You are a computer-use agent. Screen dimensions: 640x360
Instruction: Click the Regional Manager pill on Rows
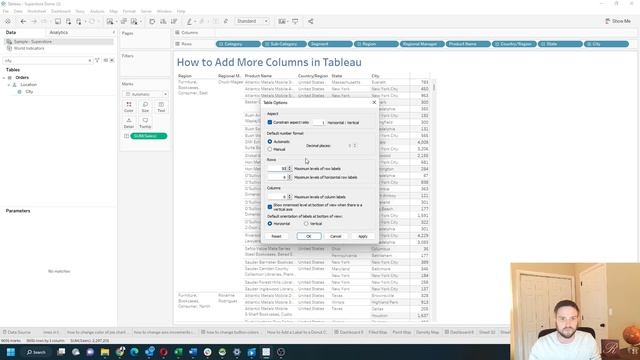[x=422, y=44]
